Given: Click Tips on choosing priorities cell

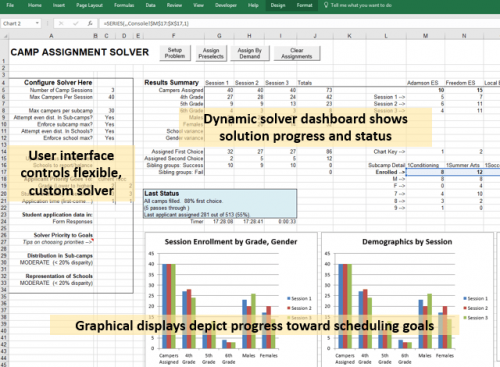Looking at the screenshot, I should click(x=57, y=242).
